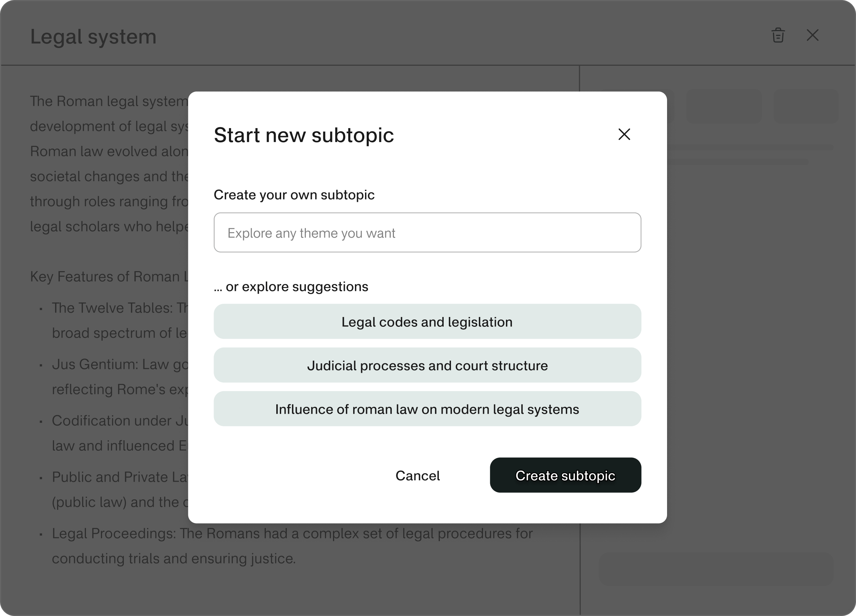Click the "Codification under" bullet item
Screen dimensions: 856x616
(120, 421)
